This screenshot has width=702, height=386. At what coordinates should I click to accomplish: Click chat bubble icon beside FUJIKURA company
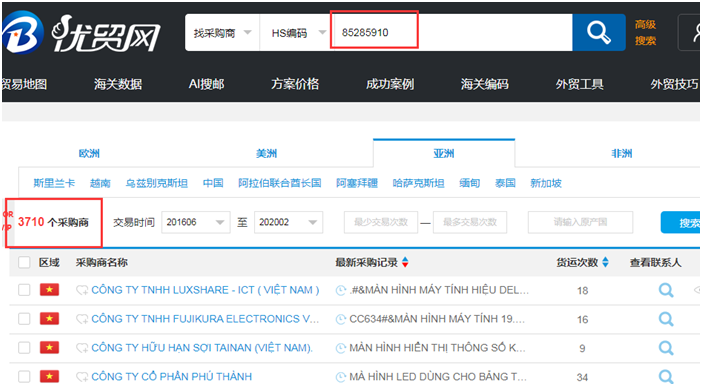[82, 319]
